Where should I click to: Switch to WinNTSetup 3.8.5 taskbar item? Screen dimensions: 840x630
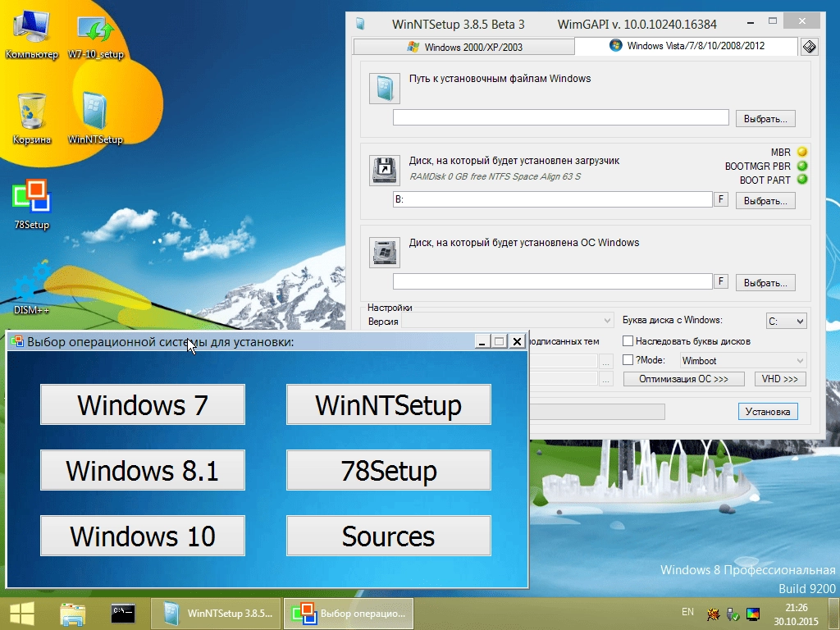216,614
